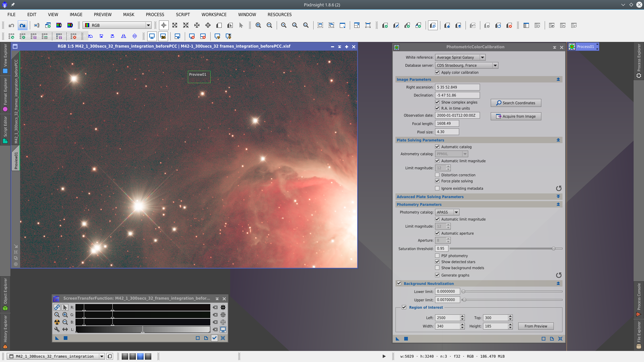Click the STF nuclear auto-stretch icon
The image size is (644, 362).
click(x=57, y=322)
